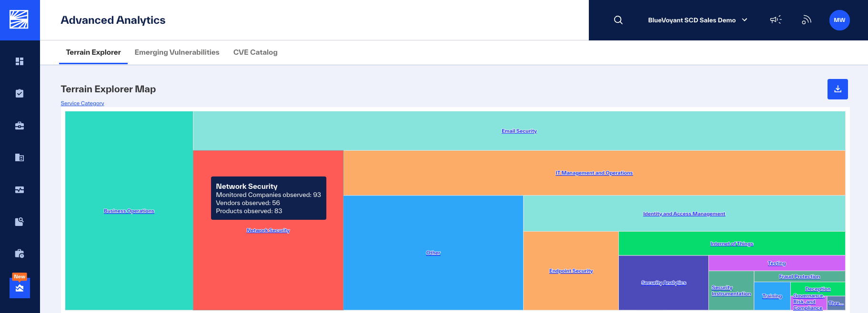Viewport: 868px width, 313px height.
Task: Open the Email Security treemap link
Action: [519, 131]
